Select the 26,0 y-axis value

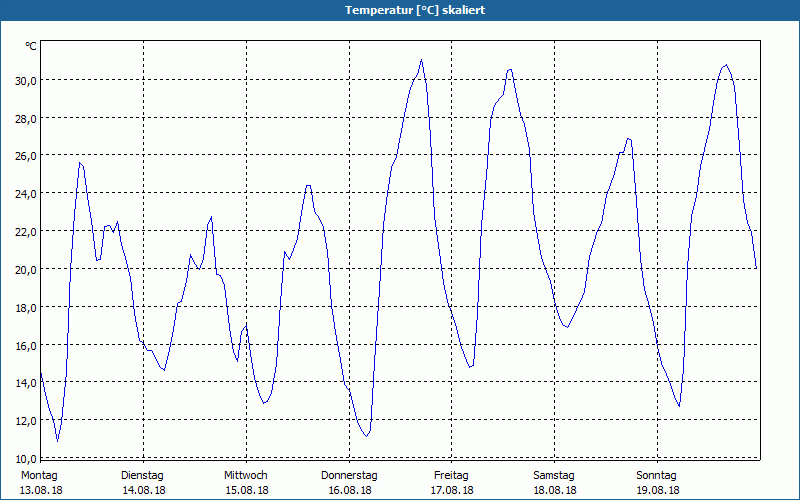click(26, 156)
